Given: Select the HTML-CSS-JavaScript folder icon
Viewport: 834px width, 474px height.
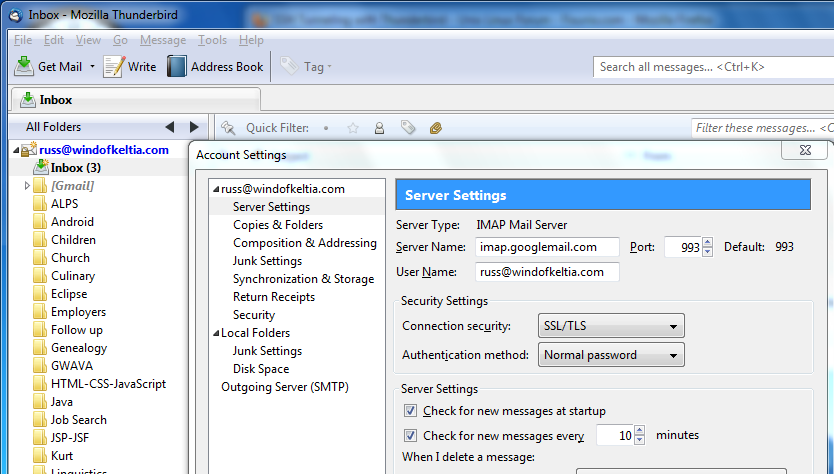Looking at the screenshot, I should click(40, 384).
